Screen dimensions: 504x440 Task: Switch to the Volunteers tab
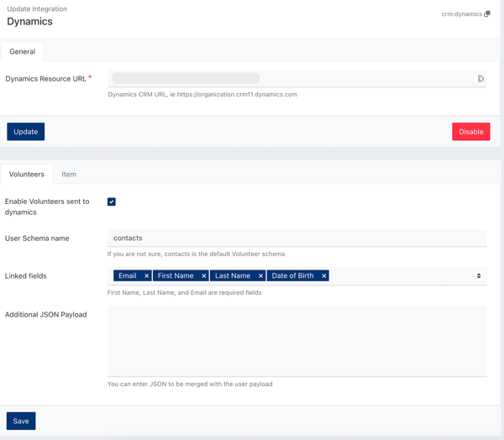[27, 174]
